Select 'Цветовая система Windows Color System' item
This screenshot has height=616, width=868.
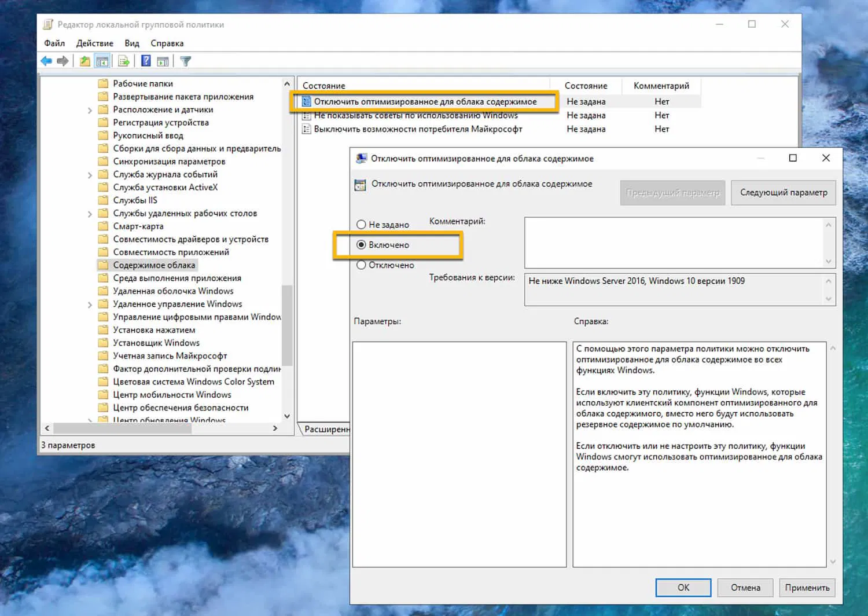194,382
